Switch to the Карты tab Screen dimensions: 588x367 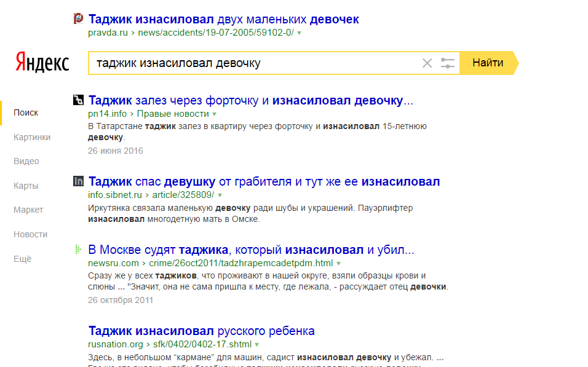coord(26,186)
